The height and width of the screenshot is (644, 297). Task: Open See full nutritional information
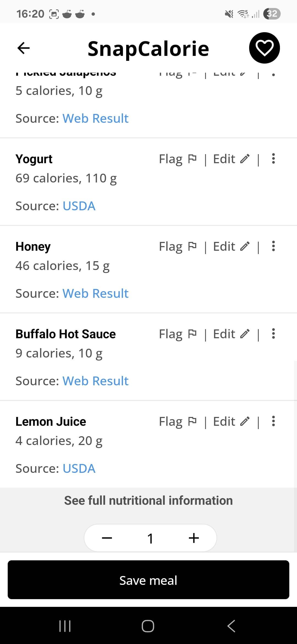pyautogui.click(x=148, y=501)
